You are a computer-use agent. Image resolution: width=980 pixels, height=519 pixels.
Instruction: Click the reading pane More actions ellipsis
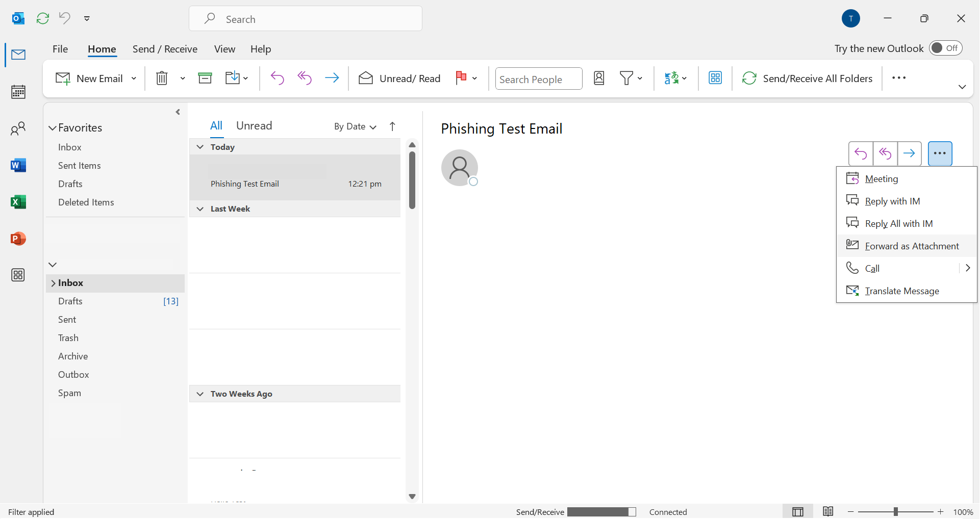point(940,153)
